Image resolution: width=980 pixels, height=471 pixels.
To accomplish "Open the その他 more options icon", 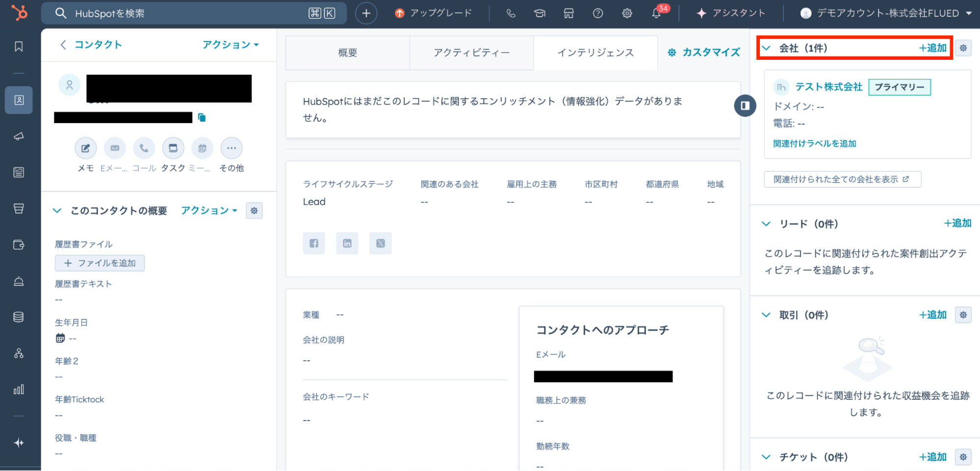I will (x=231, y=148).
